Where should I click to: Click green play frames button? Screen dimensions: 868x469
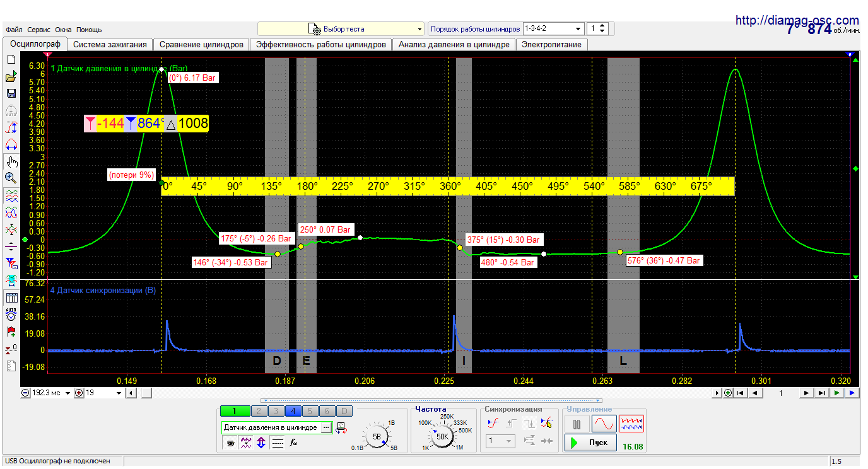[836, 393]
